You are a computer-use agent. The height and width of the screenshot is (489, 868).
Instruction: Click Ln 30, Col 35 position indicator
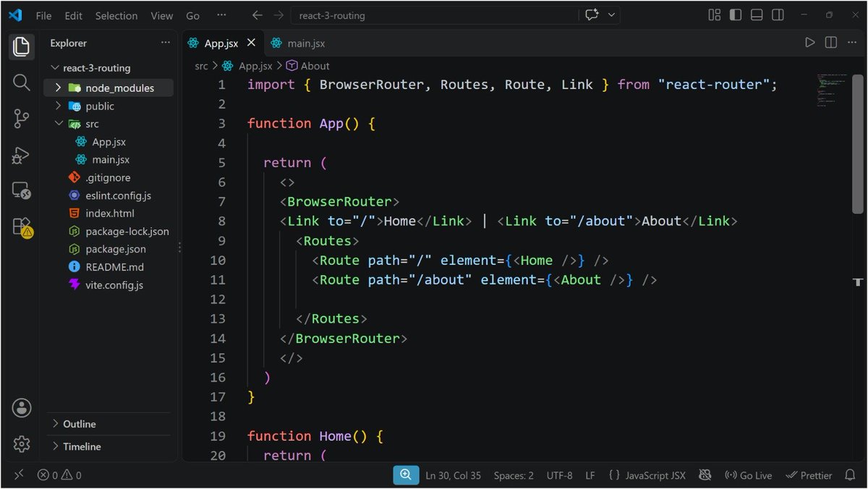(x=453, y=475)
